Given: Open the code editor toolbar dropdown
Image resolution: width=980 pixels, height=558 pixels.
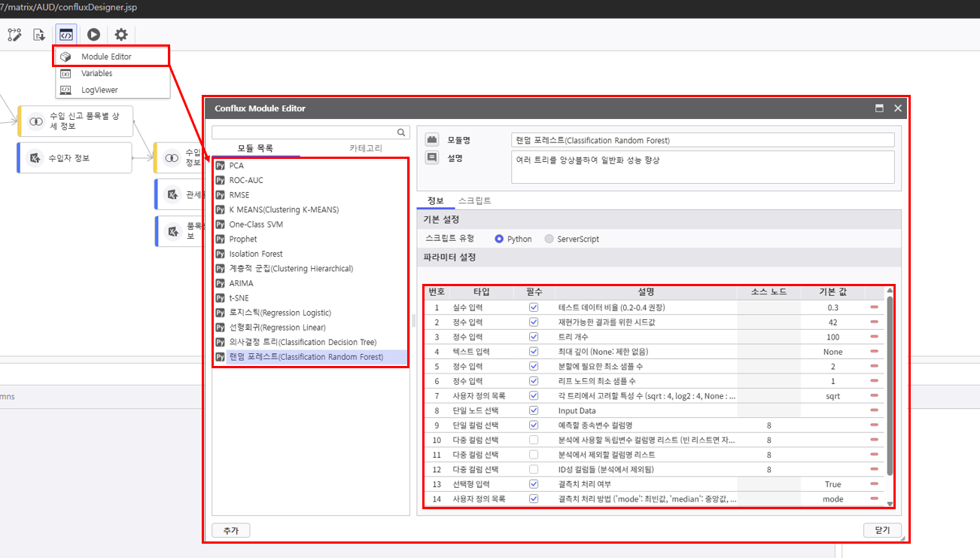Looking at the screenshot, I should [66, 35].
